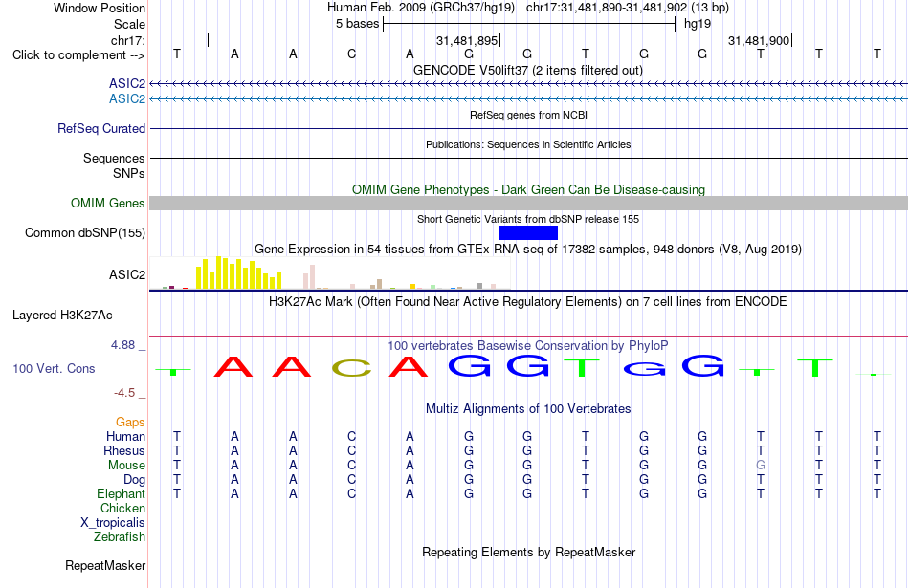Open 'Multiz Alignments of 100 Vertebrates' title
Image resolution: width=909 pixels, height=588 pixels.
pyautogui.click(x=528, y=409)
